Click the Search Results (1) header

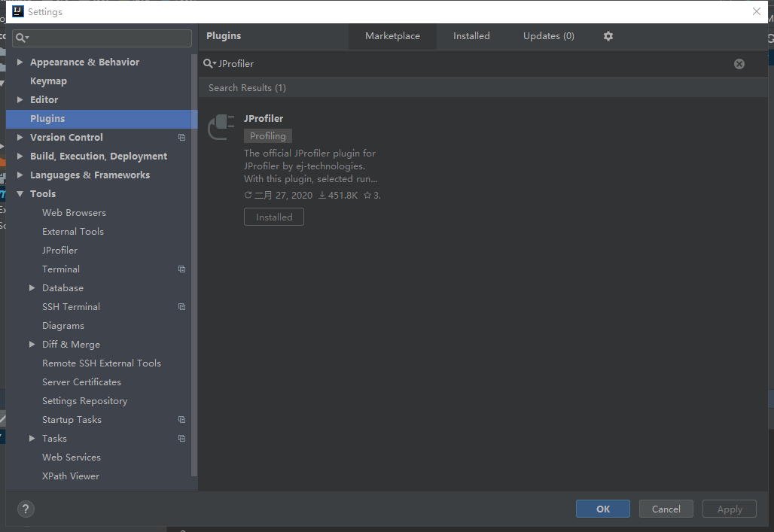click(247, 88)
